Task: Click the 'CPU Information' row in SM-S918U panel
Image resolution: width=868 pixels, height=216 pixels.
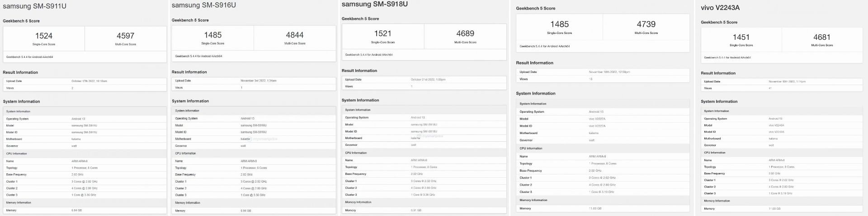Action: click(x=424, y=153)
